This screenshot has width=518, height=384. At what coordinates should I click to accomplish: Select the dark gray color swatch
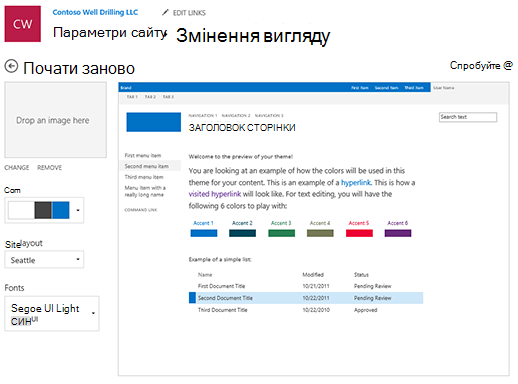43,210
